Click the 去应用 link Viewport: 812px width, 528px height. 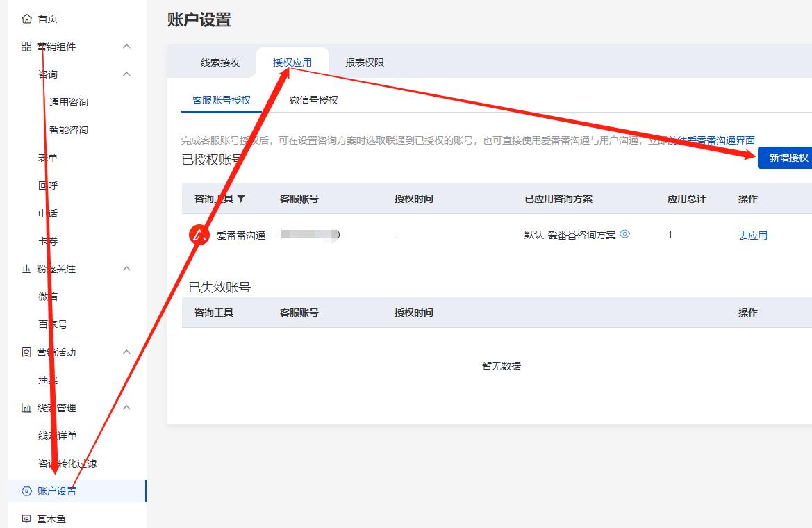[x=753, y=236]
